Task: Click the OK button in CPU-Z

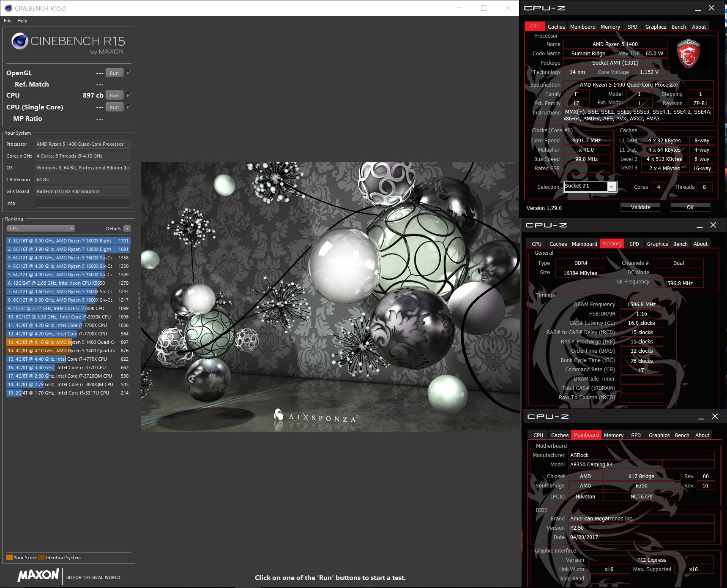Action: [x=690, y=207]
